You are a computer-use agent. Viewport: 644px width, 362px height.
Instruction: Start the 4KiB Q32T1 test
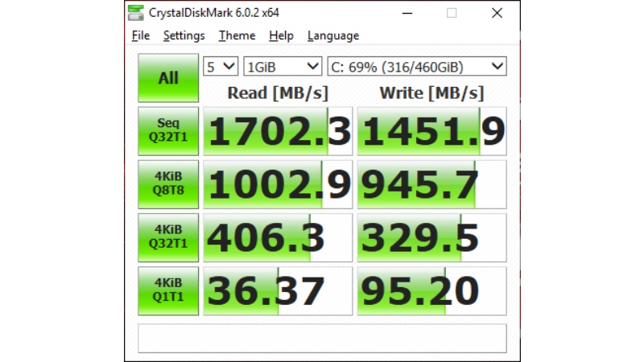point(168,237)
